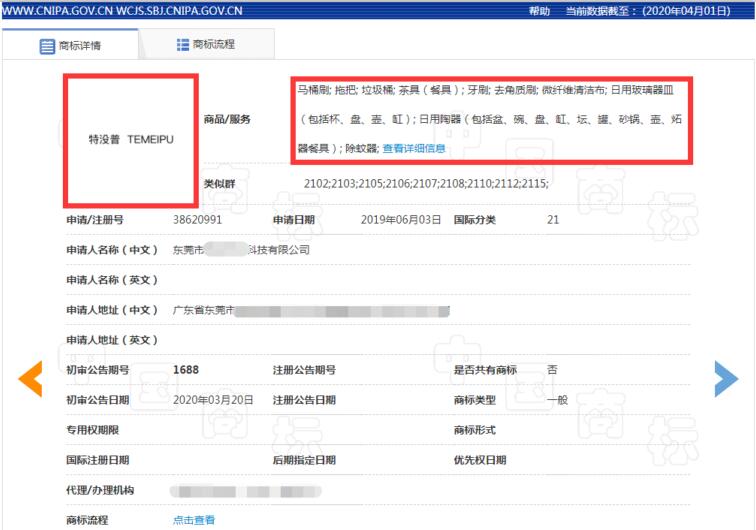
Task: Select registration number 38620991
Action: (197, 220)
